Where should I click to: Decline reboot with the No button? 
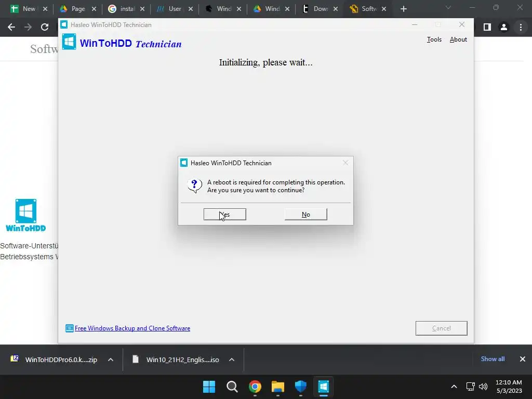305,215
